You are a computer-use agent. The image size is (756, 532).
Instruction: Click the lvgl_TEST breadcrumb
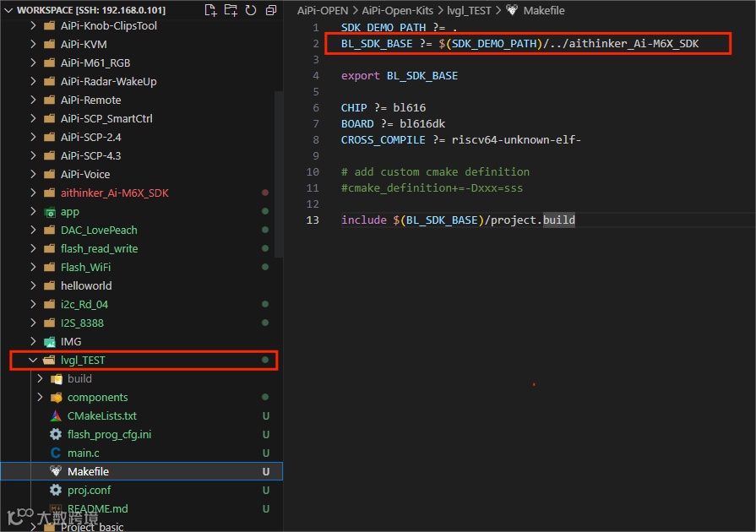469,11
